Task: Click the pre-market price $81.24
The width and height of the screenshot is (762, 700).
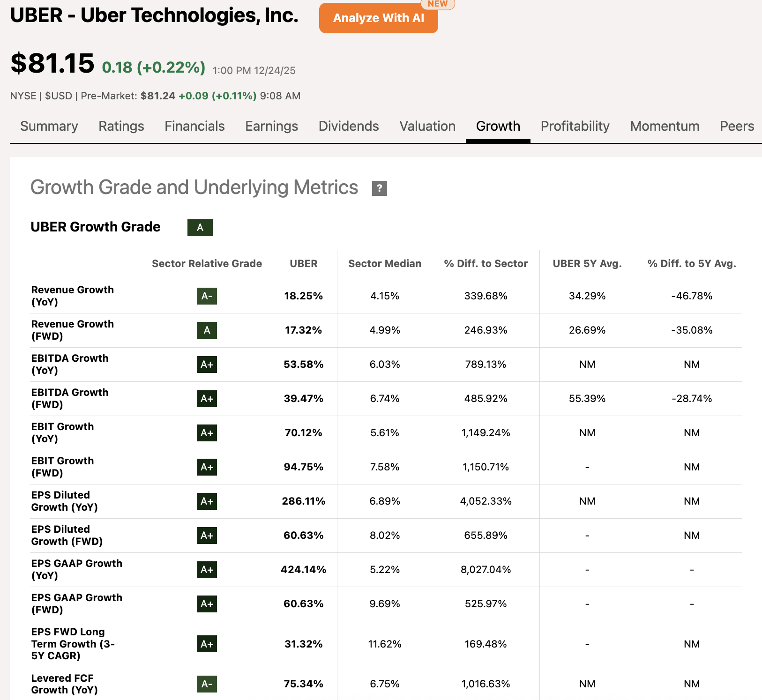Action: [158, 96]
